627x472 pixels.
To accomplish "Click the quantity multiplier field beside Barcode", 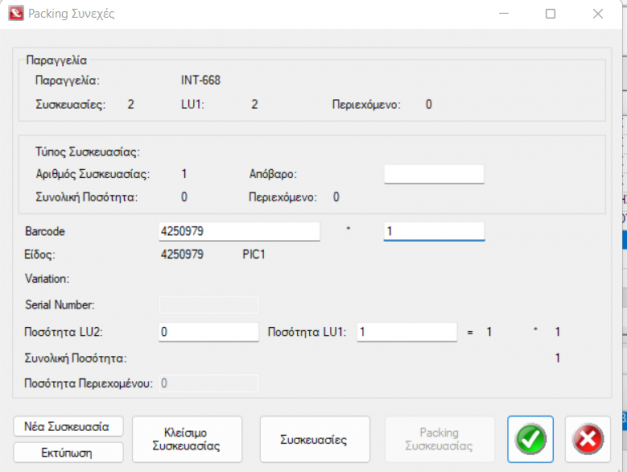I will click(434, 231).
